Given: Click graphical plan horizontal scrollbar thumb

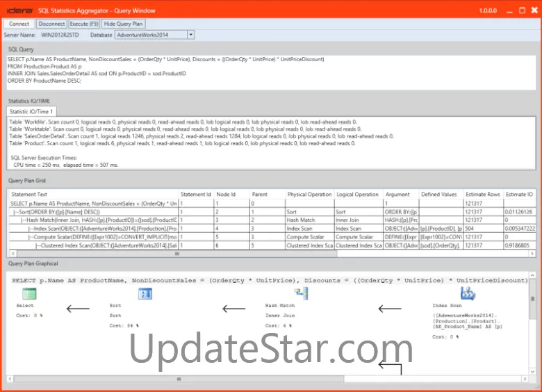Looking at the screenshot, I should point(179,379).
